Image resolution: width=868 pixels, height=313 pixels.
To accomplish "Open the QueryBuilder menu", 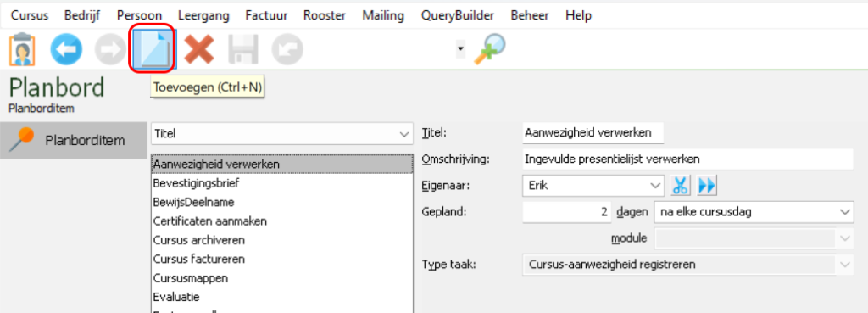I will [458, 15].
